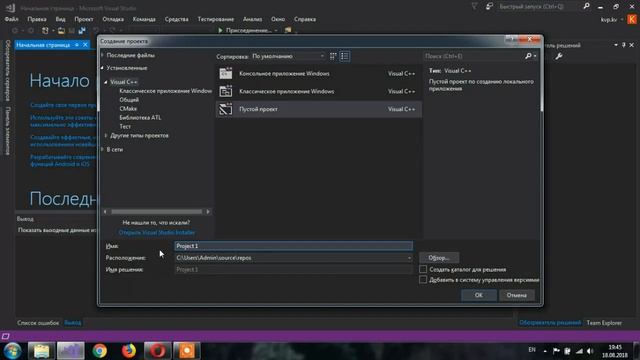This screenshot has height=360, width=640.
Task: Select 'Библиотека ATL' in the tree
Action: tap(140, 118)
